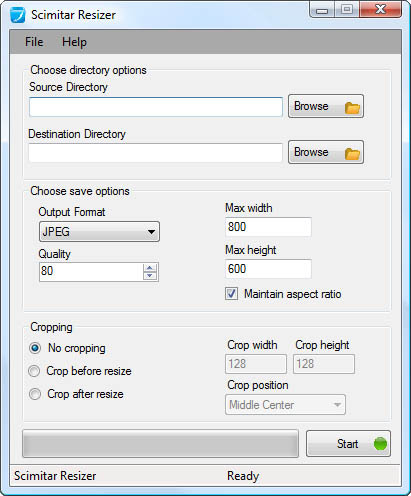Decrease Quality with the down spinner arrow
411x496 pixels.
click(150, 276)
